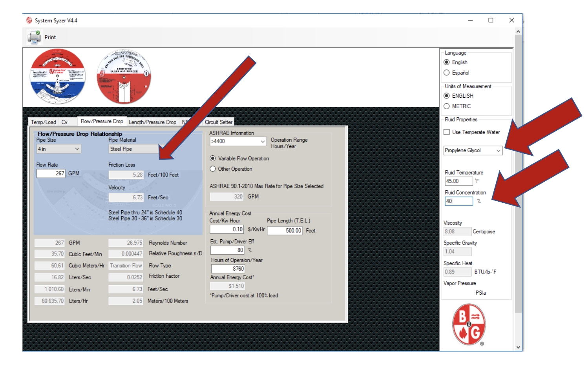Click the Annual Energy Cost $1,510 value
This screenshot has height=368, width=588.
228,286
